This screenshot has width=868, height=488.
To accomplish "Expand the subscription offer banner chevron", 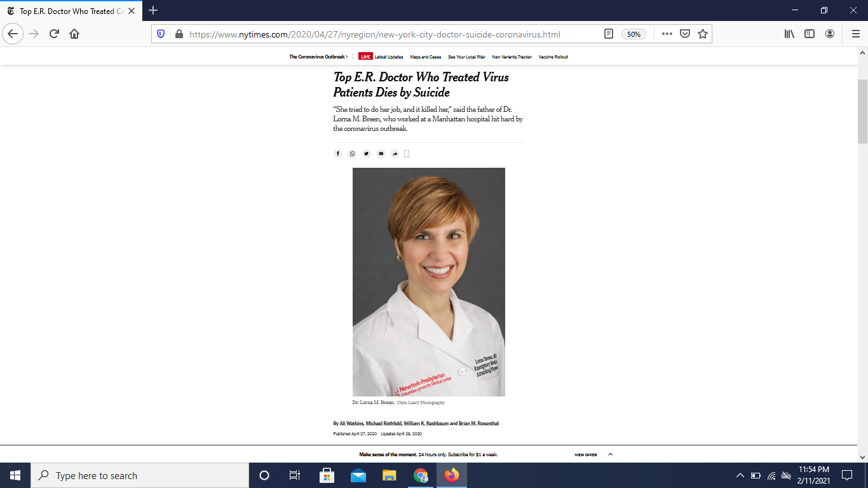I will (611, 454).
